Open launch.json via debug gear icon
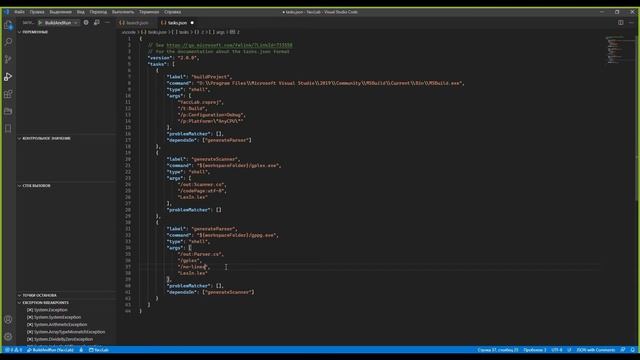The width and height of the screenshot is (640, 360). point(86,22)
